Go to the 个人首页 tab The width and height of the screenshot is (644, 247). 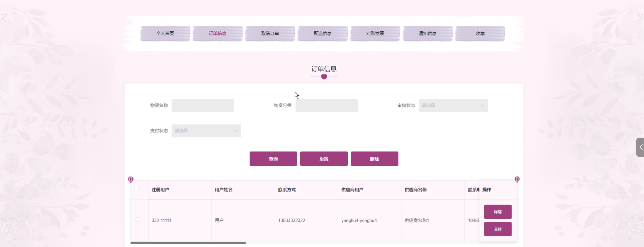tap(165, 33)
